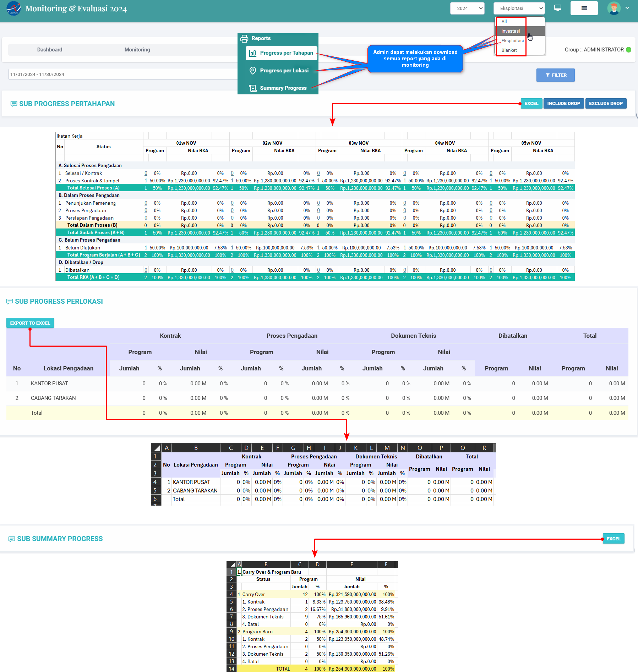Click the Summary Progress list icon
This screenshot has height=672, width=638.
point(253,88)
